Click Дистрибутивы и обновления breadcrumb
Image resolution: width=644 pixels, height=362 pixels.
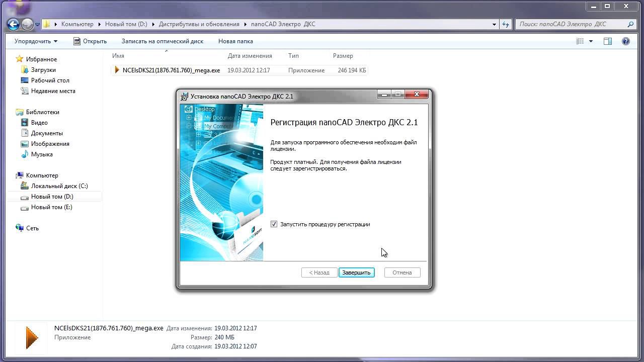click(199, 24)
